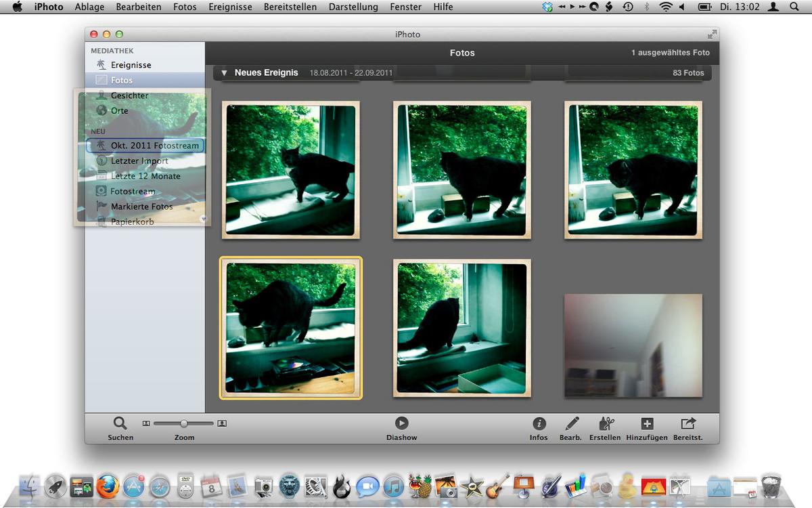Viewport: 812px width, 508px height.
Task: Open the Fenster menu
Action: click(x=405, y=7)
